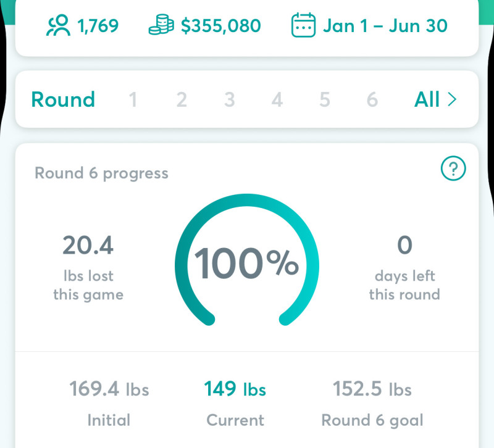Tap the 149 lbs current weight
Image resolution: width=494 pixels, height=448 pixels.
[x=235, y=389]
